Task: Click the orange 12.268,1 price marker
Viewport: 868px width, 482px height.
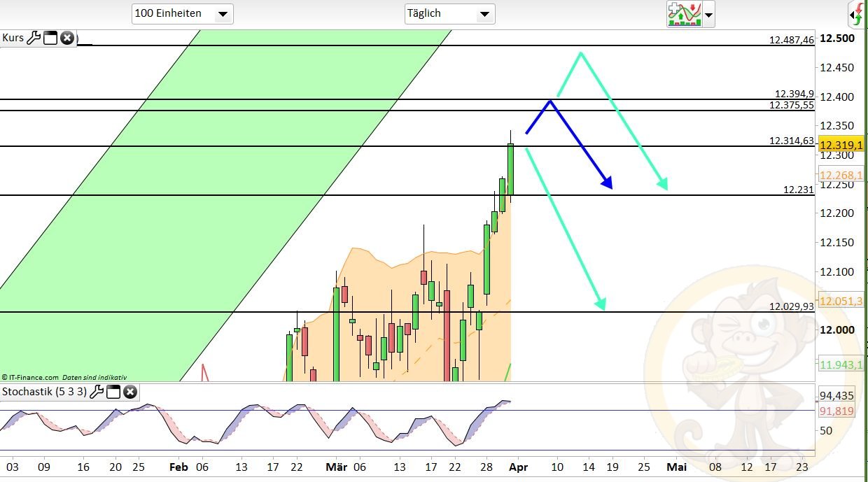Action: point(839,175)
